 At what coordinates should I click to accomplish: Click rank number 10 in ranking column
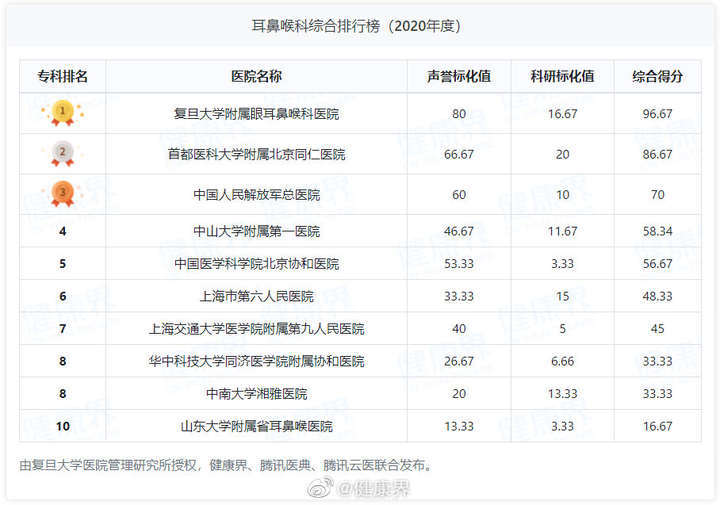pyautogui.click(x=62, y=426)
